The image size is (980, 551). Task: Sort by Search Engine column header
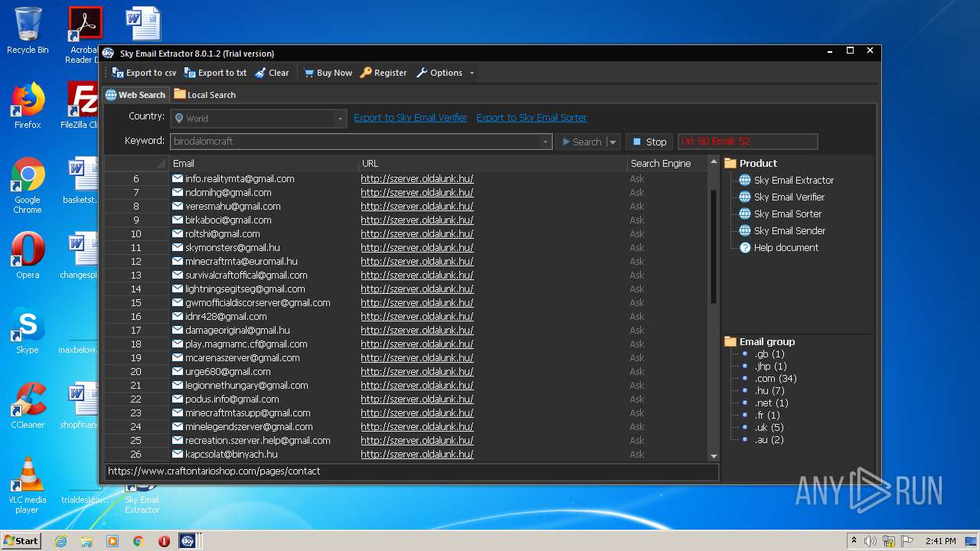pyautogui.click(x=668, y=163)
